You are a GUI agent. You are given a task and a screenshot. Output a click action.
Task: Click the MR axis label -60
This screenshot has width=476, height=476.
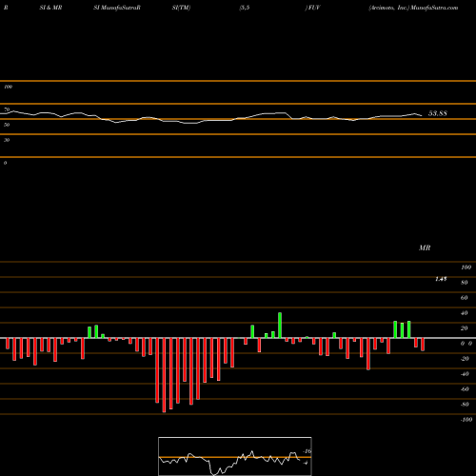(x=465, y=389)
